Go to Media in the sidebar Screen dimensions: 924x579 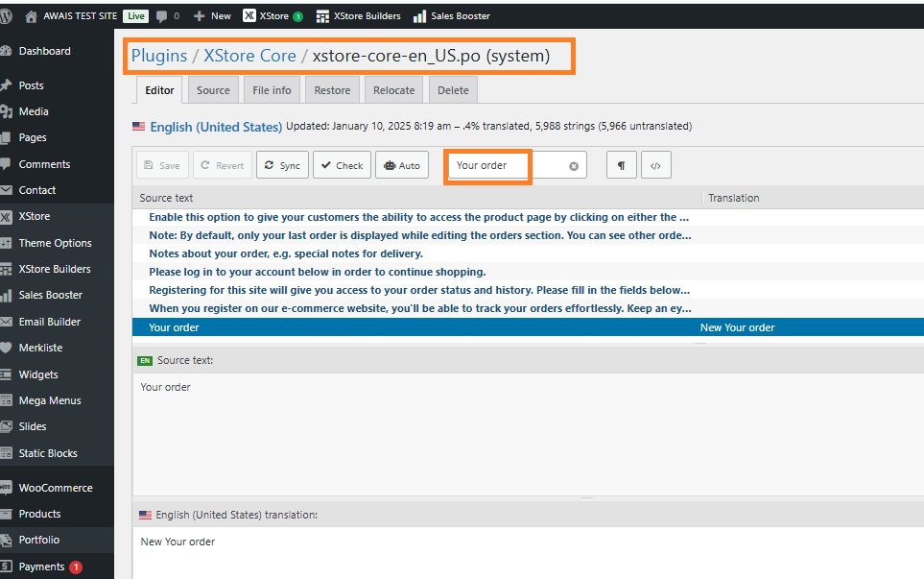click(33, 111)
